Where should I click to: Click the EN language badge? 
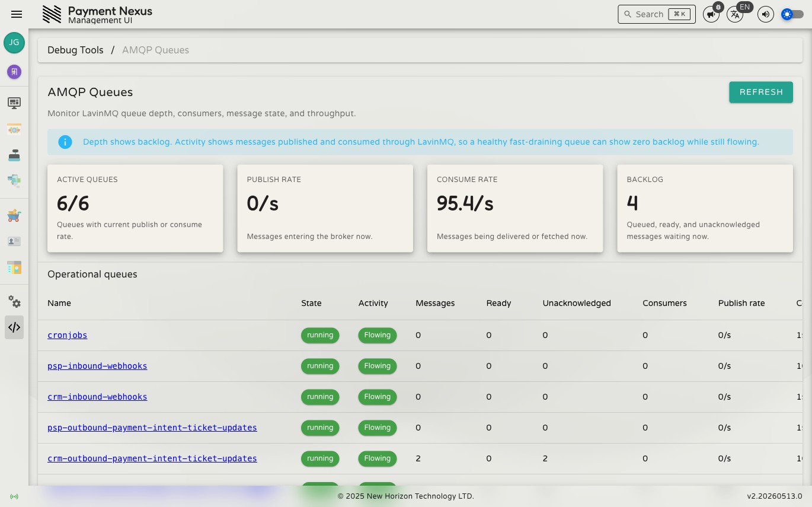(745, 7)
